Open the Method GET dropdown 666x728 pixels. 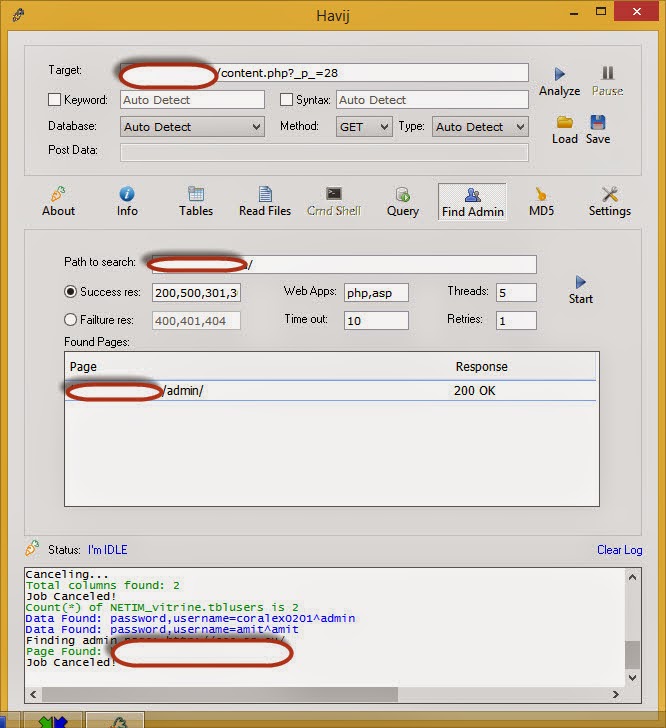pyautogui.click(x=363, y=127)
